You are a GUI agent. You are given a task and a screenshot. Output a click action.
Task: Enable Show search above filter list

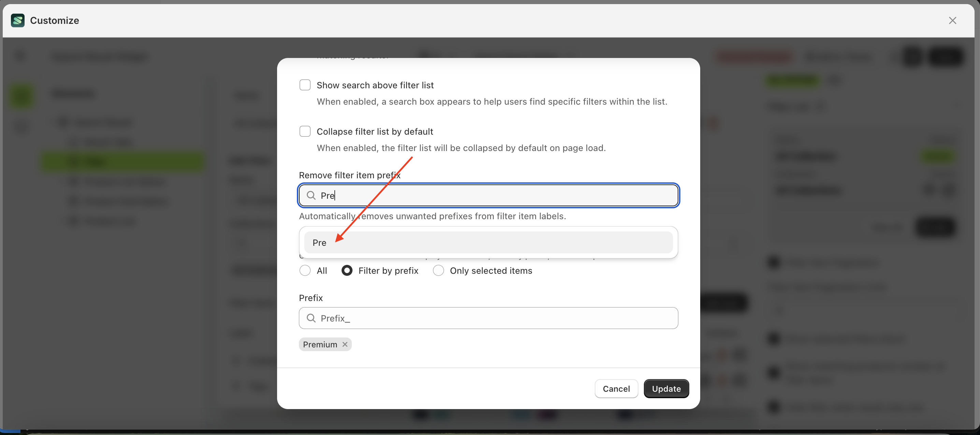coord(305,85)
